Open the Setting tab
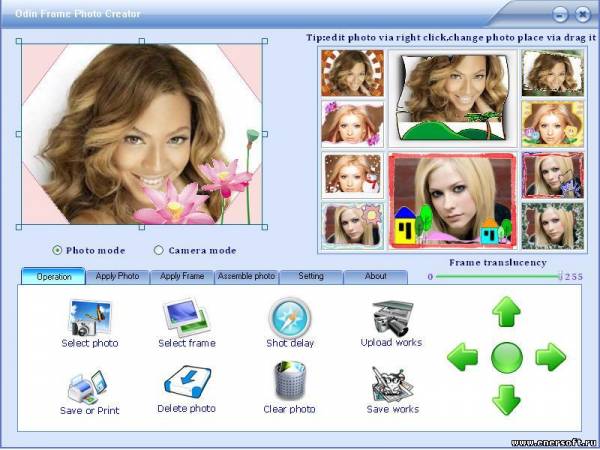The height and width of the screenshot is (450, 600). tap(311, 276)
